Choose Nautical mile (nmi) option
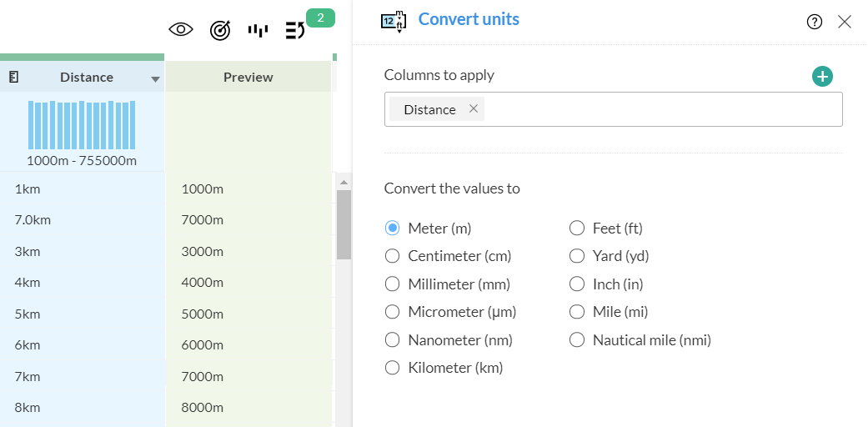868x427 pixels. [577, 340]
